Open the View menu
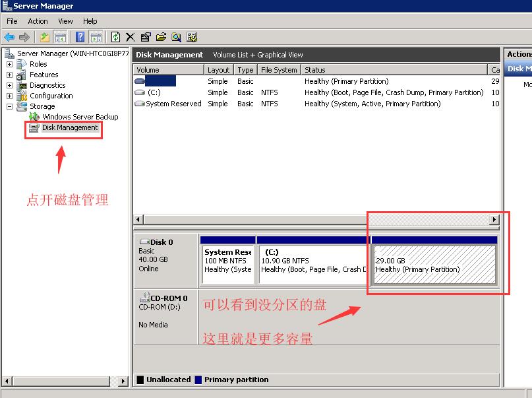Viewport: 532px width, 398px height. [x=65, y=21]
